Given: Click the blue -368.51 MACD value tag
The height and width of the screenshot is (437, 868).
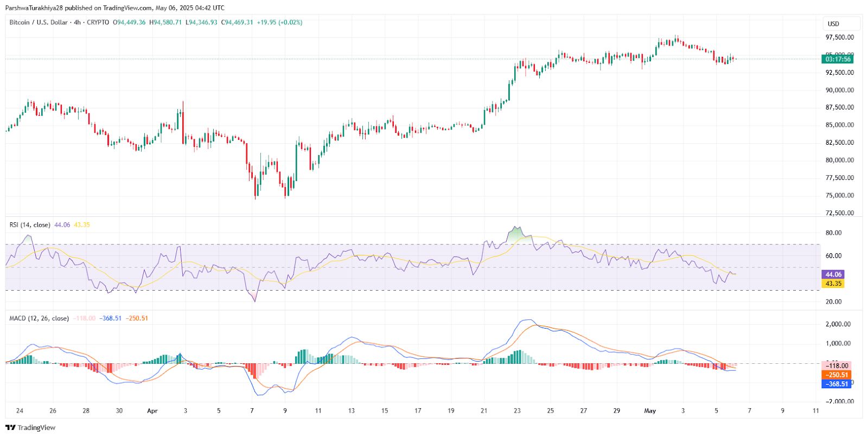Looking at the screenshot, I should pyautogui.click(x=837, y=384).
